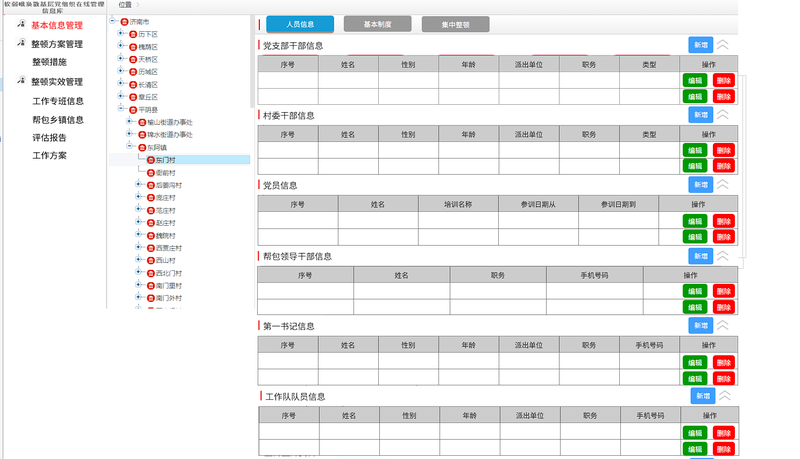This screenshot has width=800, height=459.
Task: Add new record in 村委干部信息
Action: coord(700,115)
